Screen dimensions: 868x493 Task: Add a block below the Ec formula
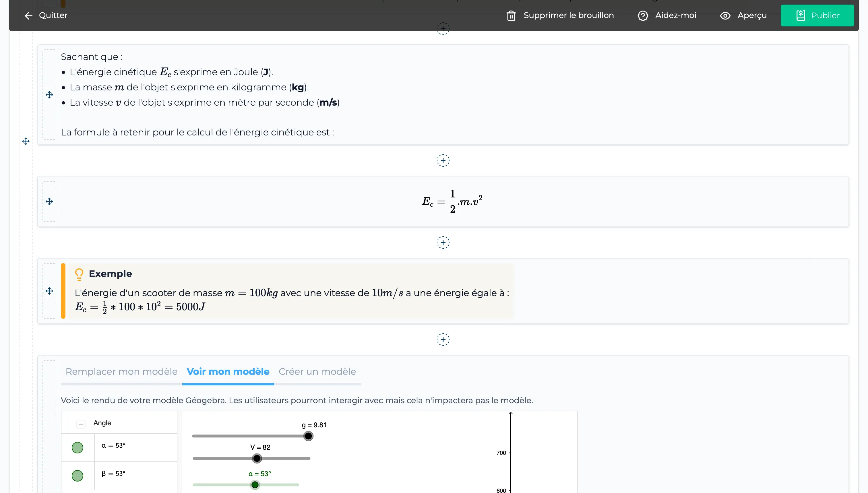[x=443, y=242]
